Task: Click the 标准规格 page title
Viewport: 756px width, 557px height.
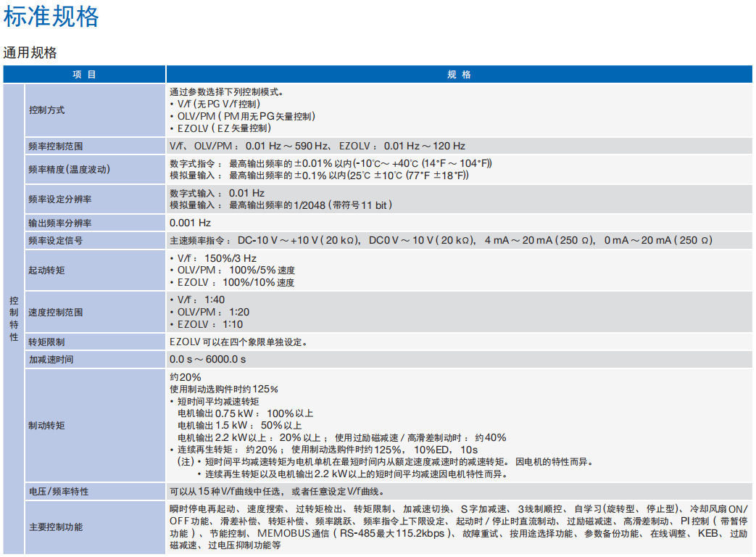Action: pyautogui.click(x=51, y=17)
